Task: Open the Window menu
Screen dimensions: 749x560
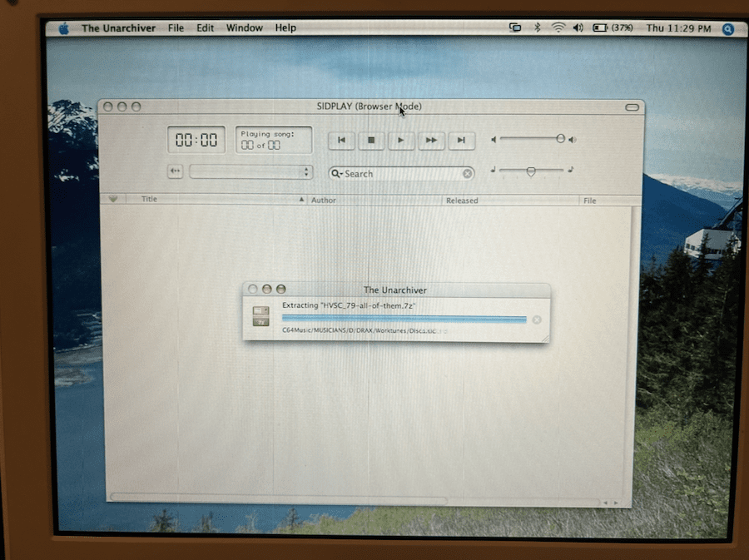Action: click(x=244, y=28)
